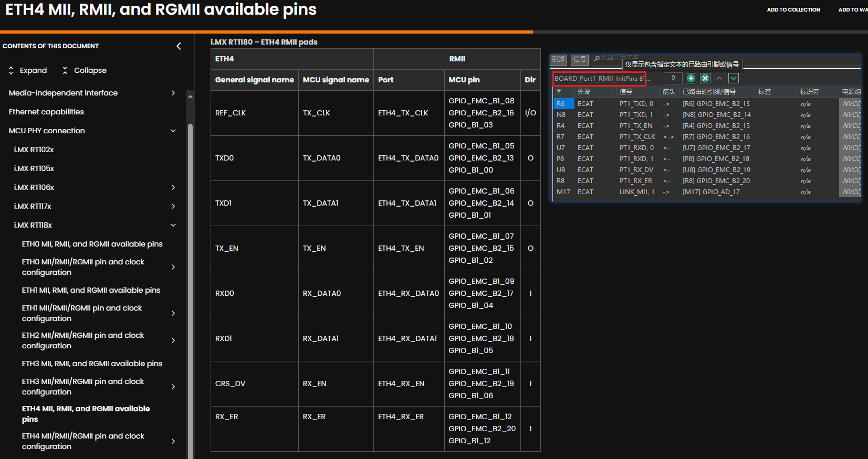Open ETH3 MII, RMII, and RGMII available pins
Image resolution: width=868 pixels, height=459 pixels.
[x=92, y=364]
